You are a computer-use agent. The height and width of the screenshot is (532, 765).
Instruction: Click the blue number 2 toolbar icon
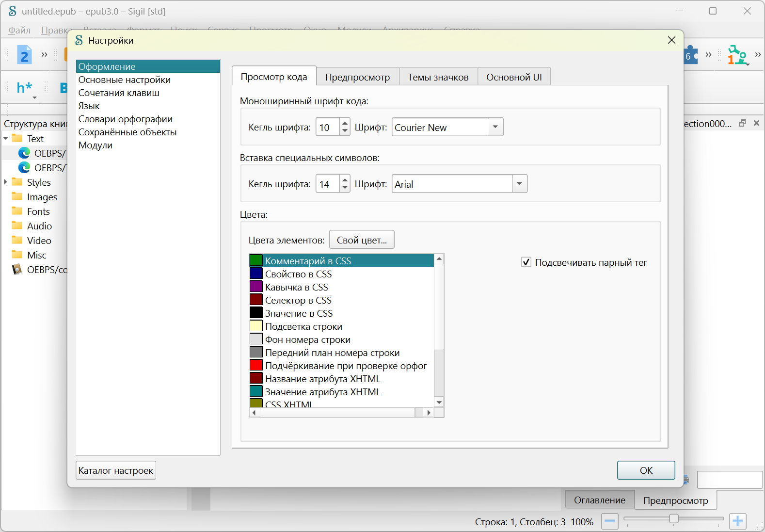(x=24, y=55)
